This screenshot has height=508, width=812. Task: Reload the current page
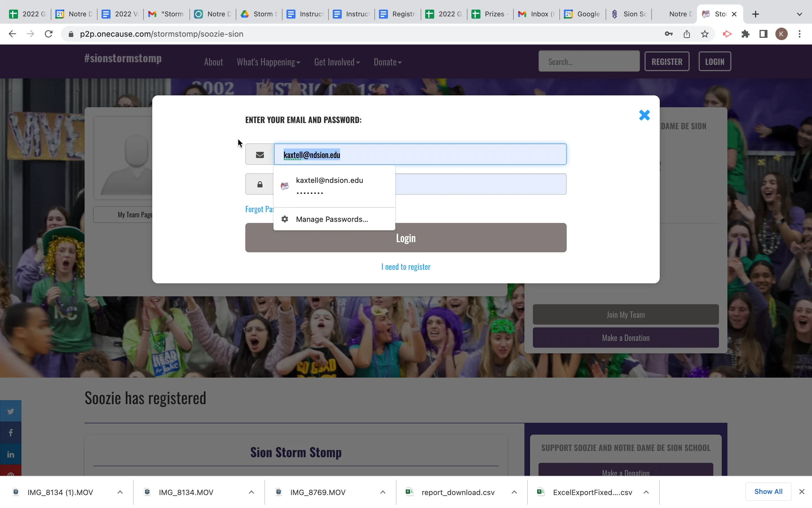click(49, 34)
